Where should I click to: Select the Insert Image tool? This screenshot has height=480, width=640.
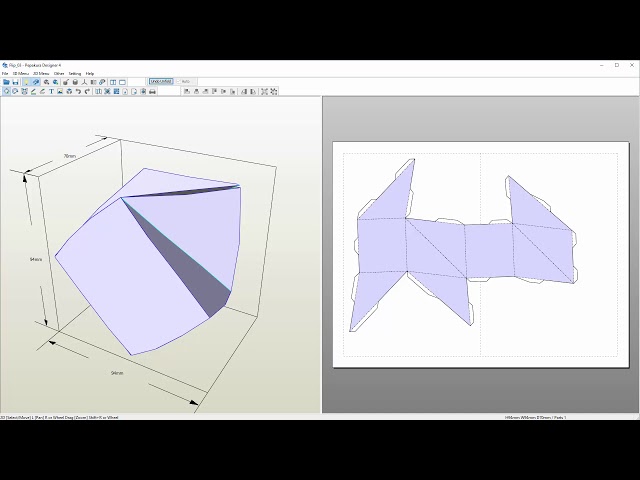(x=60, y=91)
